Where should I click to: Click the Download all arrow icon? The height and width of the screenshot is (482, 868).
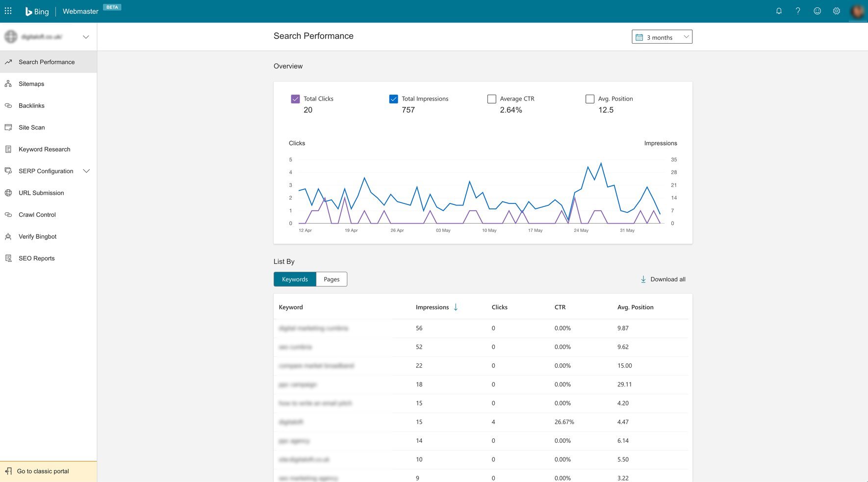tap(643, 279)
